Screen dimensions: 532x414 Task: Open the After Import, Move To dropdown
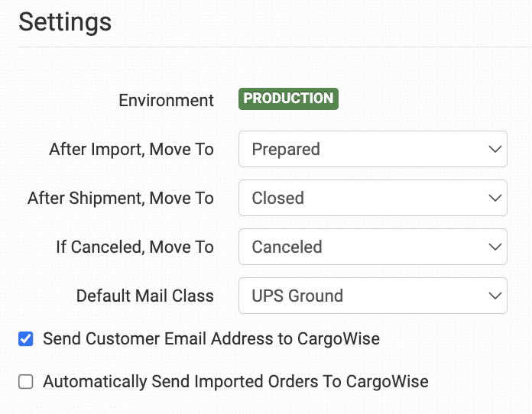[372, 150]
